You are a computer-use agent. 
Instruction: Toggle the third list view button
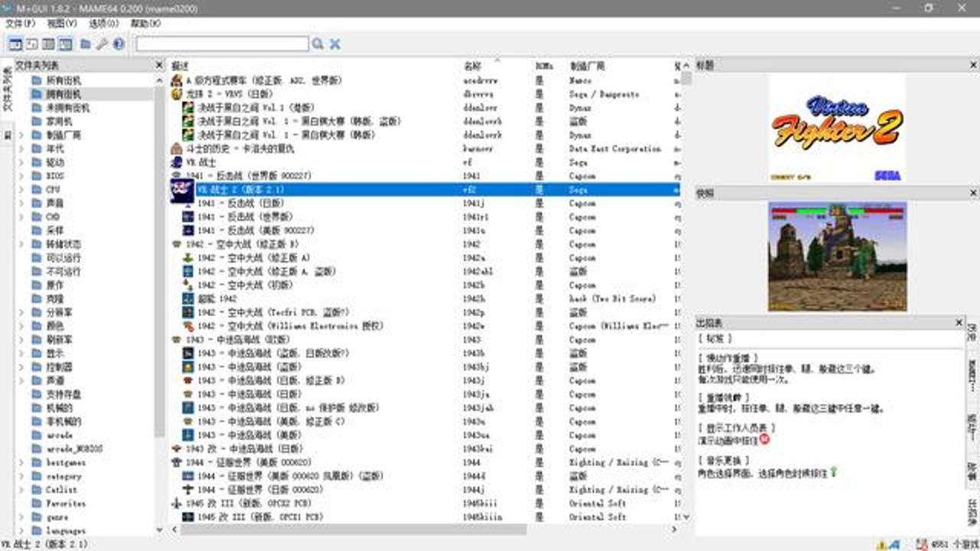[48, 44]
